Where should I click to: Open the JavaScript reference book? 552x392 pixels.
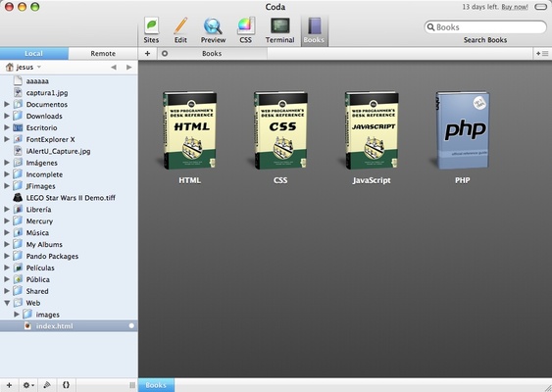pyautogui.click(x=372, y=130)
